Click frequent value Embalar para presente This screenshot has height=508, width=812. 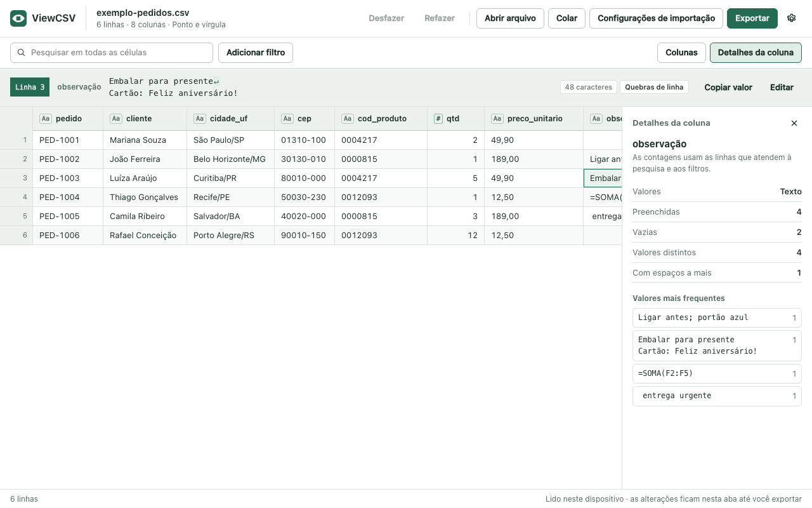point(717,346)
